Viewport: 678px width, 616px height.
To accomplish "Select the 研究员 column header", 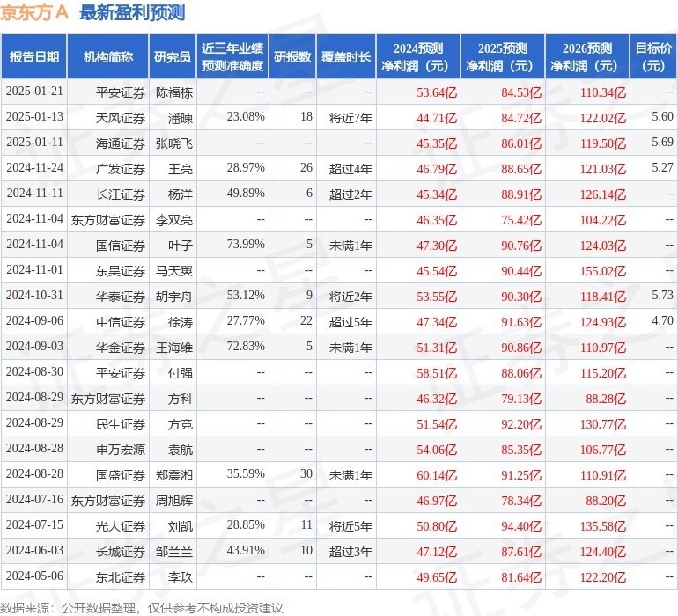I will [172, 57].
